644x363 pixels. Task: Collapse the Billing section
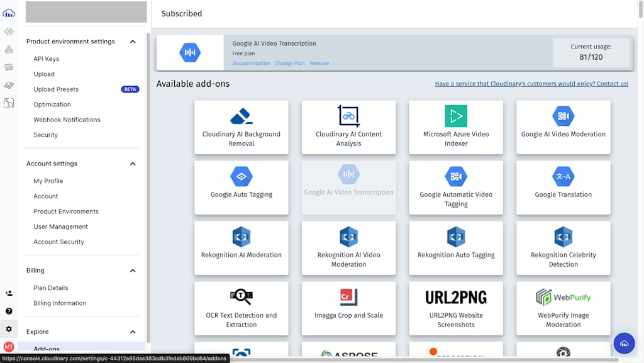click(x=133, y=271)
